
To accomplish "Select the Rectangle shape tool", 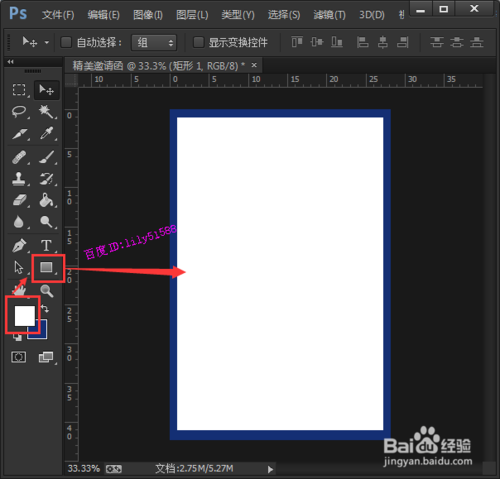I will [x=46, y=267].
